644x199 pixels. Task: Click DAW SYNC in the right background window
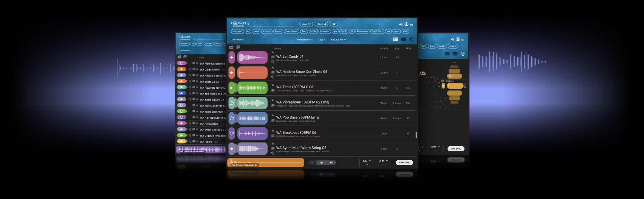click(456, 149)
